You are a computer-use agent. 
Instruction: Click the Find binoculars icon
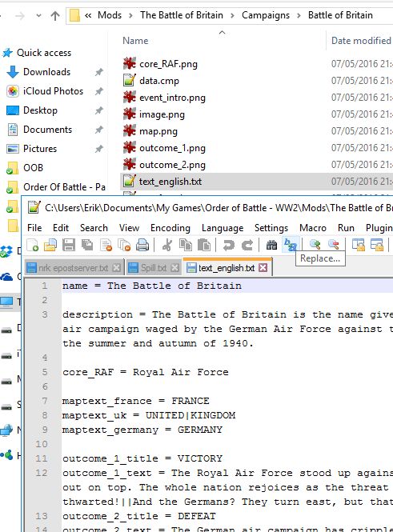(271, 245)
